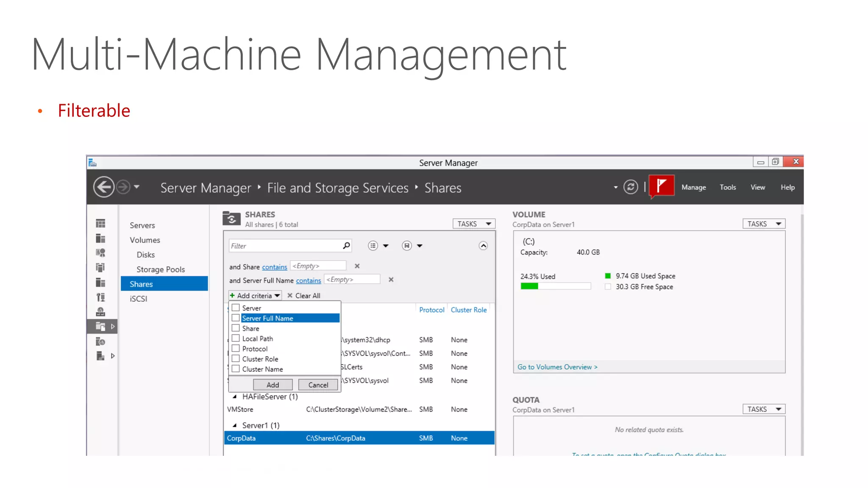Remove the Server Full Name criterion

tap(391, 280)
